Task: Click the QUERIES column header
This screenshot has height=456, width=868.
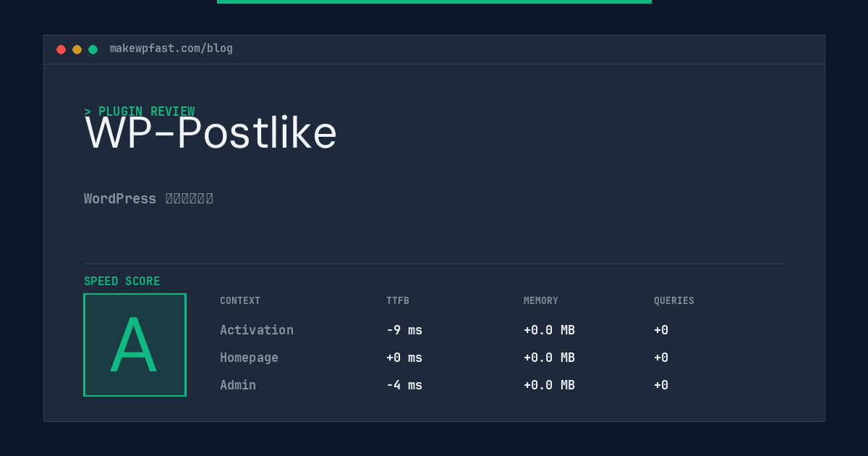Action: point(674,301)
